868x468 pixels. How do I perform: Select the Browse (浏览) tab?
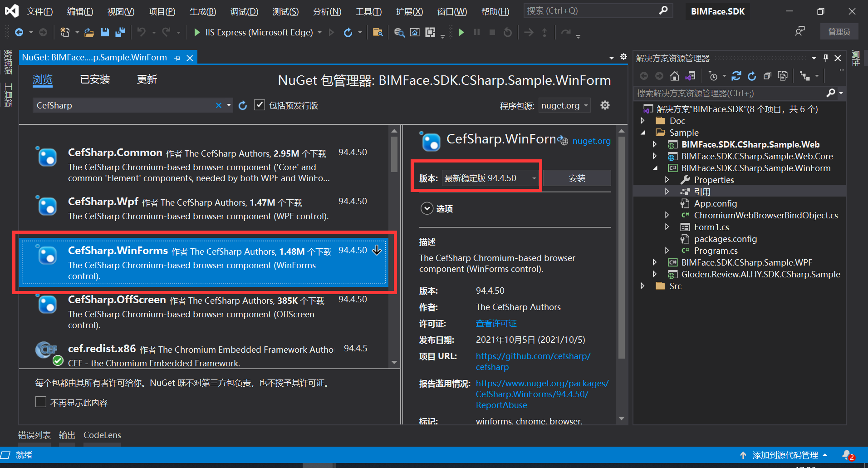43,79
